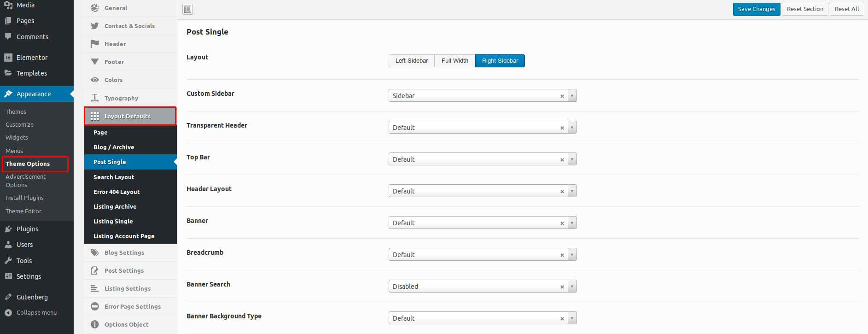
Task: Click Reset Section button
Action: tap(805, 9)
